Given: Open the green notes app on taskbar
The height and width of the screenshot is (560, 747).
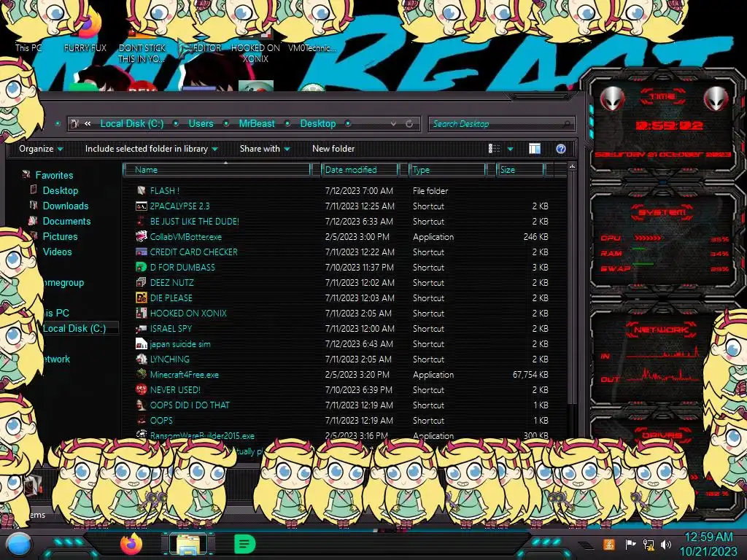Looking at the screenshot, I should point(245,544).
